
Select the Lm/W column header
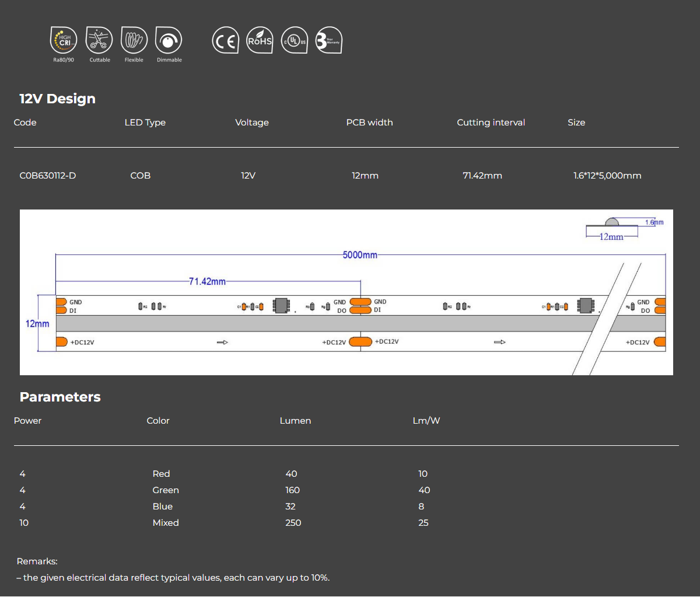click(x=426, y=421)
